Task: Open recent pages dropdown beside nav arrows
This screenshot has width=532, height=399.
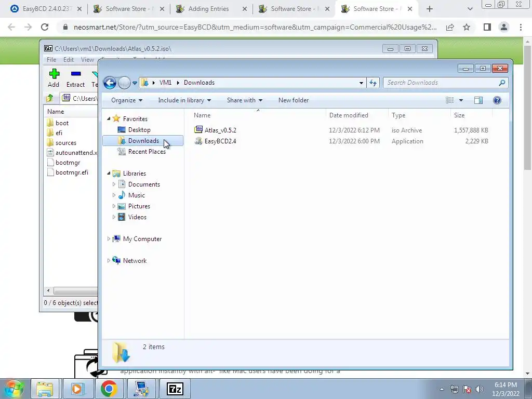Action: point(135,83)
